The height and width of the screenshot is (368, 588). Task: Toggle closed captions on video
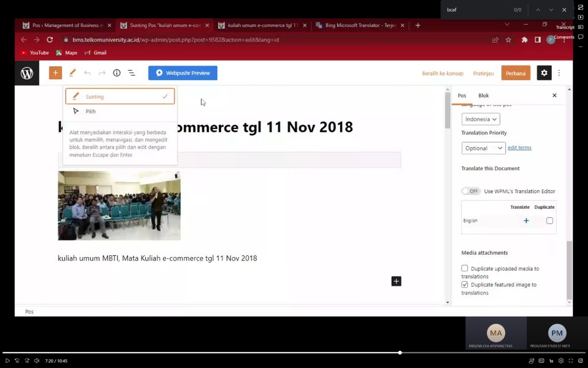coord(541,361)
